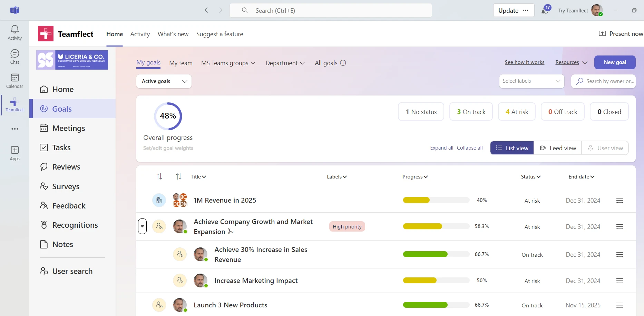Open the options menu for 1M Revenue in 2025

click(620, 200)
